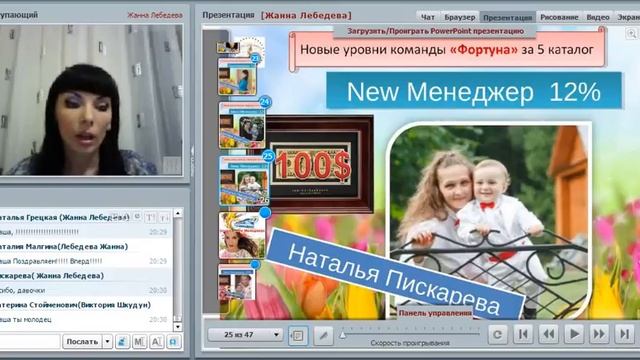
Task: Click the 'New Менеджер 12%' banner on slide
Action: 474,91
